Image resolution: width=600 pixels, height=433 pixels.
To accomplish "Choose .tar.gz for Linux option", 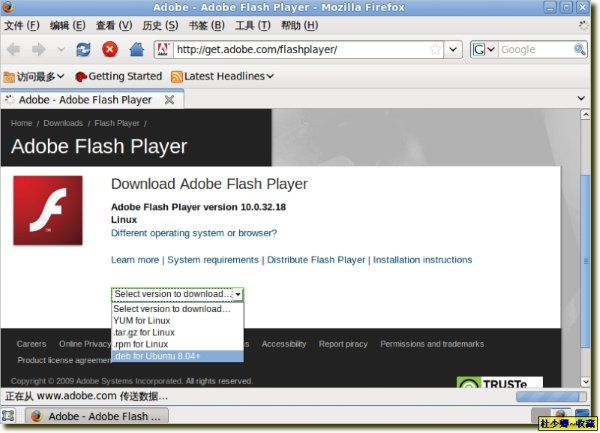I will (178, 332).
